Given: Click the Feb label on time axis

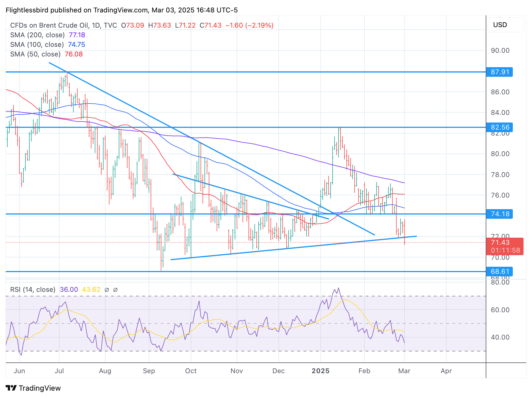Looking at the screenshot, I should point(364,371).
